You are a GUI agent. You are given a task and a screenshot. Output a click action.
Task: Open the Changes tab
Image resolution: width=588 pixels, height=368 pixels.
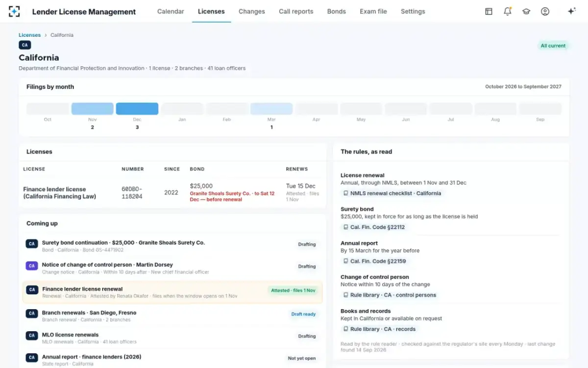coord(252,11)
